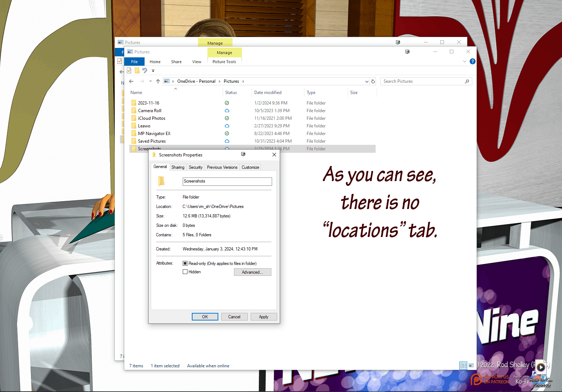Image resolution: width=562 pixels, height=392 pixels.
Task: Click the Undo quick access icon
Action: coord(145,70)
